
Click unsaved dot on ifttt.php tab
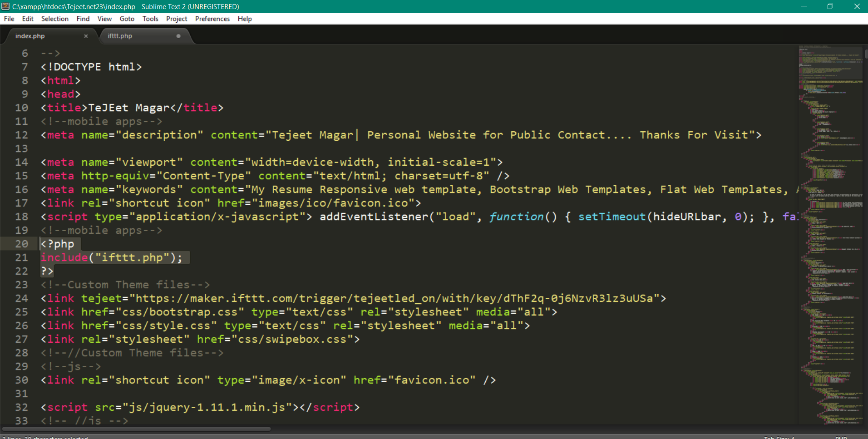[178, 36]
